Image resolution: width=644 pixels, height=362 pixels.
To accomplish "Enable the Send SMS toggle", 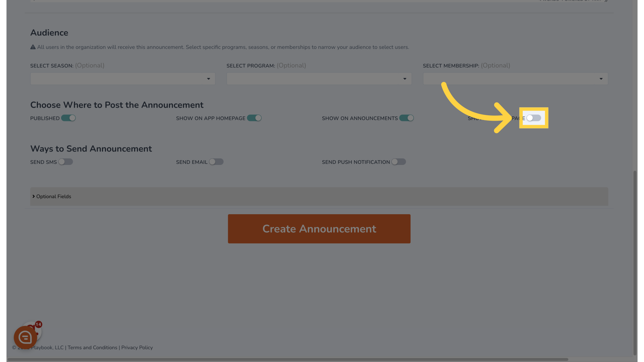I will point(66,162).
